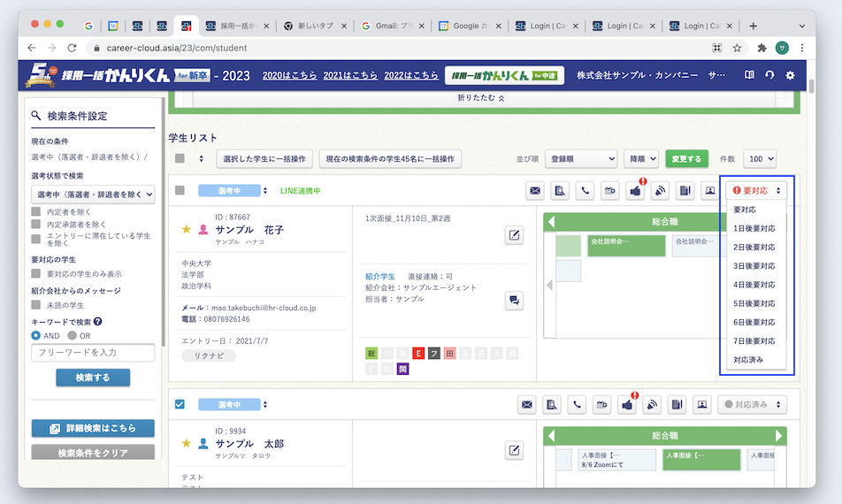Image resolution: width=842 pixels, height=504 pixels.
Task: Check the box for サンプル 花子
Action: coord(180,190)
